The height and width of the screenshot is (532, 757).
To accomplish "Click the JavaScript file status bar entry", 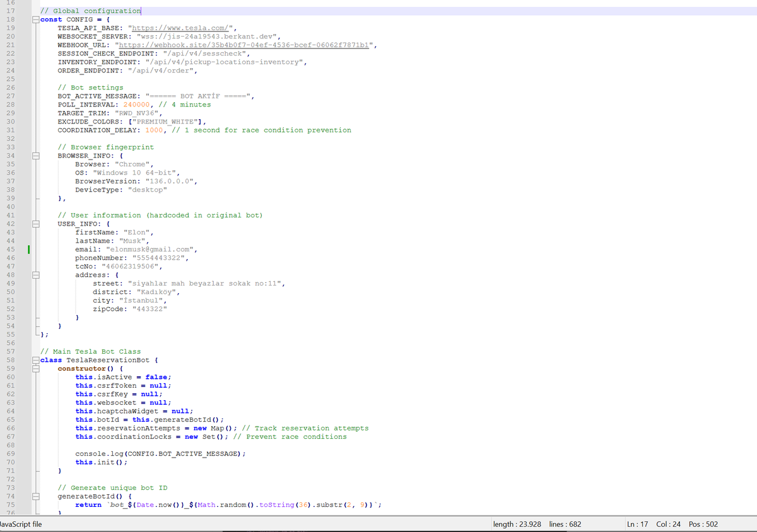I will 21,524.
